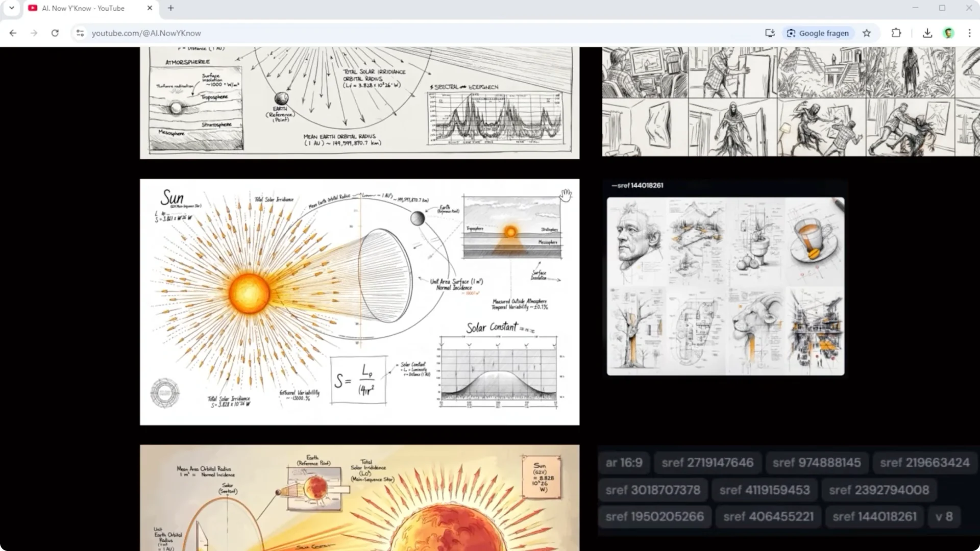Screen dimensions: 980x551
Task: Open the Chrome three-dot menu
Action: tap(970, 33)
